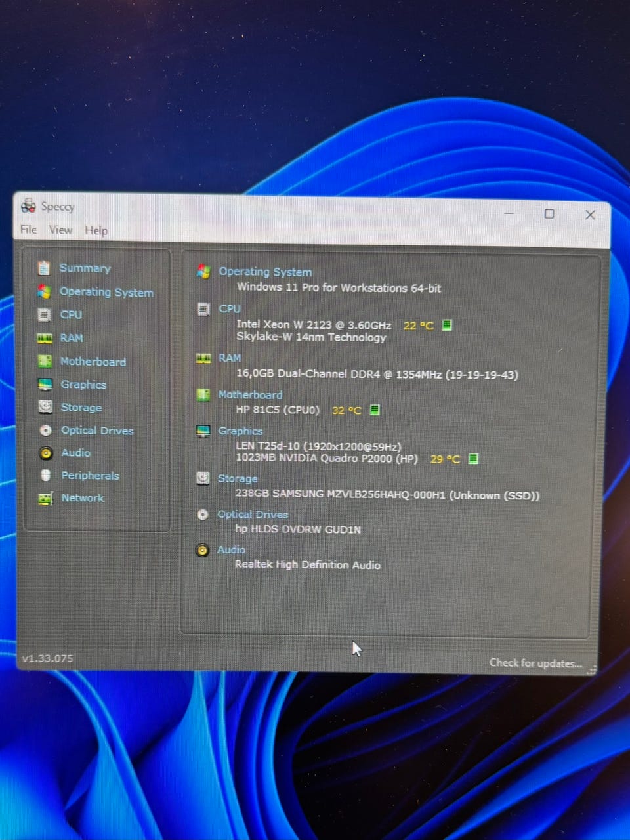Click the Graphics monitor icon in sidebar

(x=45, y=384)
